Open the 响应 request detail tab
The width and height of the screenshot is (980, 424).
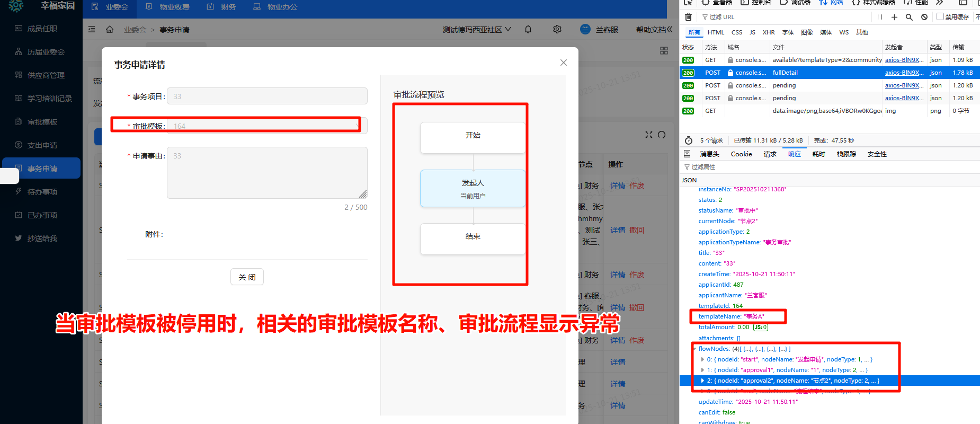click(x=794, y=154)
